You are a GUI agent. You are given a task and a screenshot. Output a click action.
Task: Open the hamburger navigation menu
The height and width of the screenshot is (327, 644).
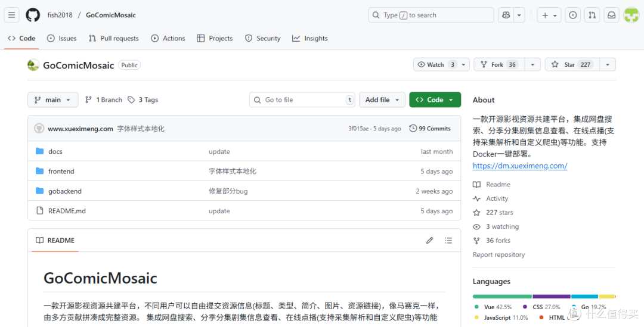click(11, 15)
